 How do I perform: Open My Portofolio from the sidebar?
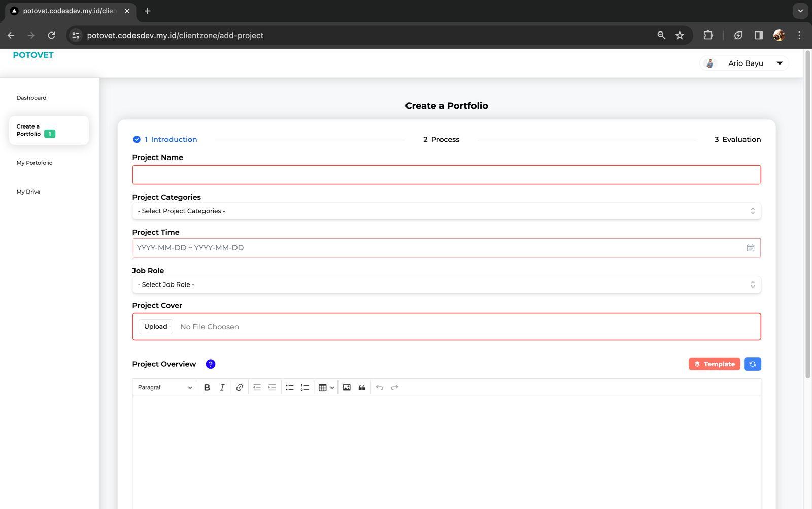(35, 163)
